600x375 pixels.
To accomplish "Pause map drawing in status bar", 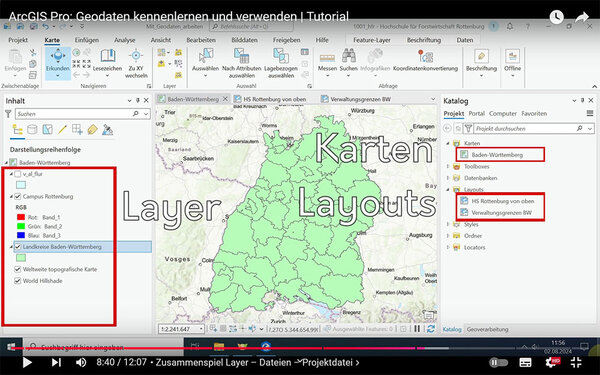I will pyautogui.click(x=417, y=329).
